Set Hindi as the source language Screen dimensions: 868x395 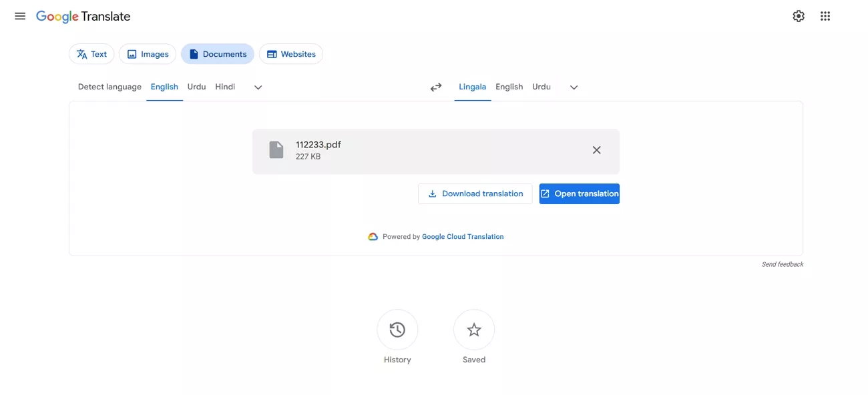pos(225,87)
